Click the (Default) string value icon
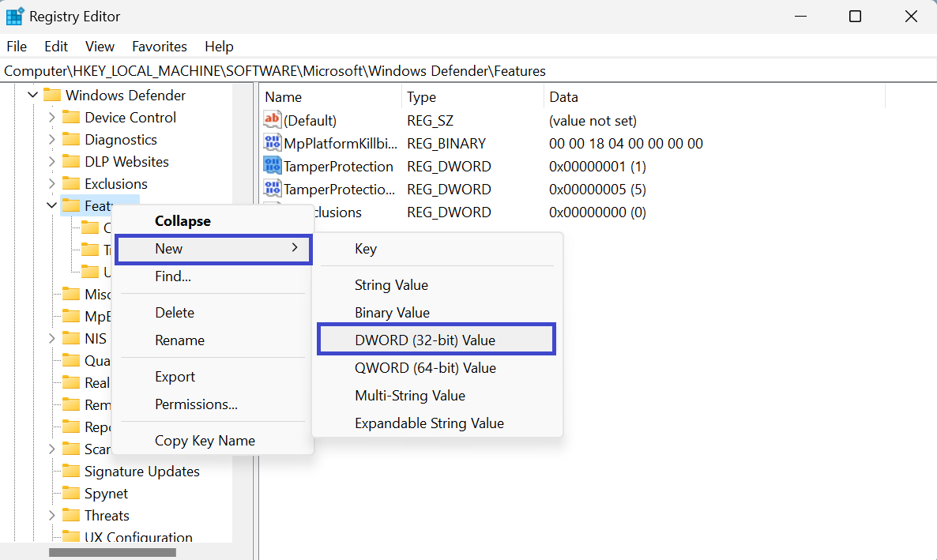 coord(273,121)
